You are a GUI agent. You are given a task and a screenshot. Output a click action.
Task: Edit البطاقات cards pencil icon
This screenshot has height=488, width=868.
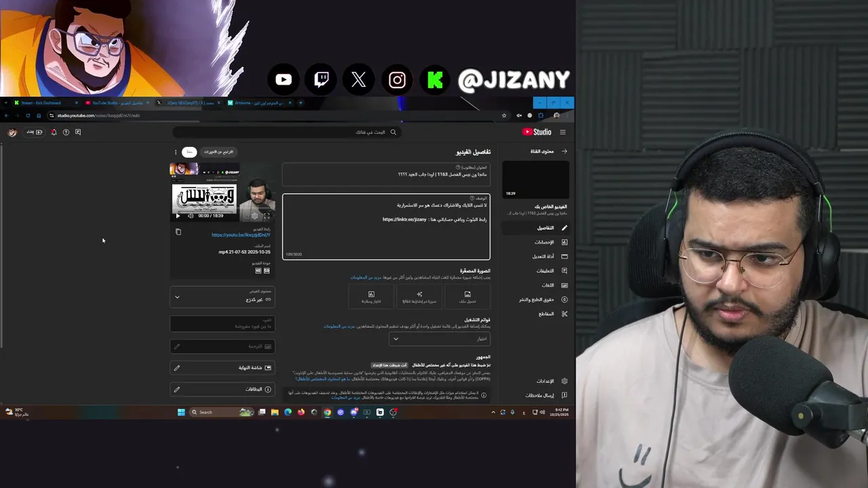coord(177,389)
